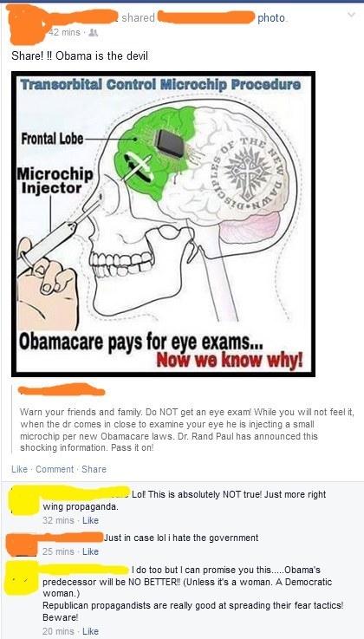This screenshot has height=639, width=364.
Task: Open redacted photo owner's name after "shared"
Action: coord(206,17)
